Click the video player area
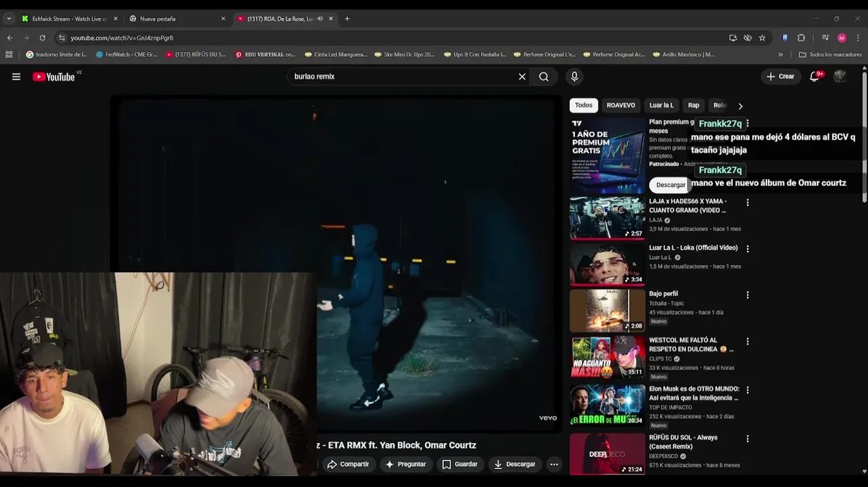868x487 pixels. coord(336,264)
